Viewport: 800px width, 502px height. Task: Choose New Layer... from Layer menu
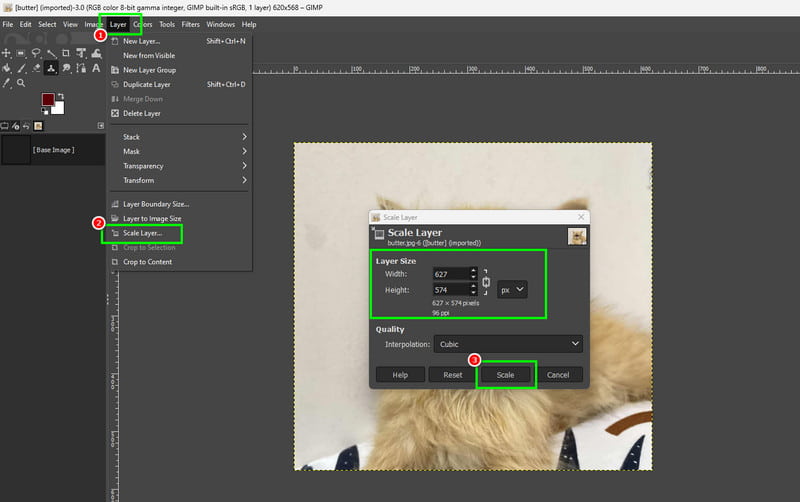[x=179, y=41]
